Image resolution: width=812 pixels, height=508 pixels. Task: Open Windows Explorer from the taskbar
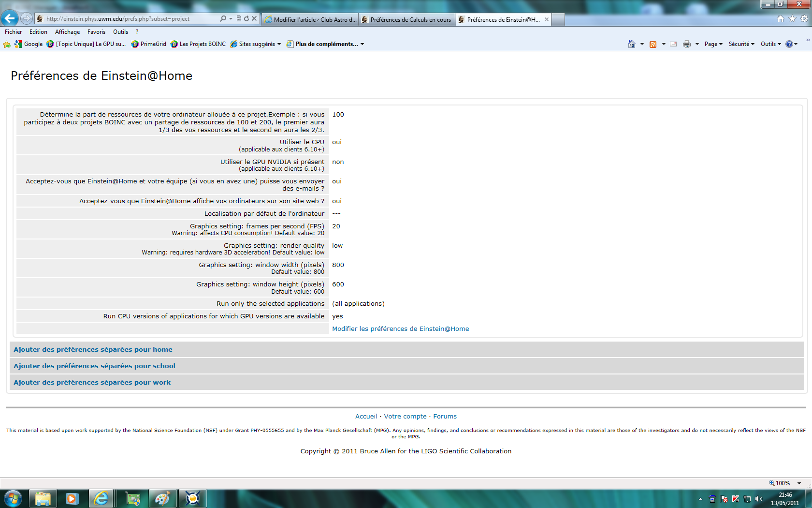tap(43, 498)
